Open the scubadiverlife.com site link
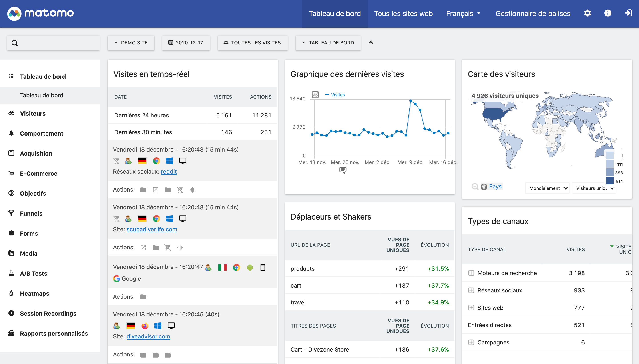The height and width of the screenshot is (364, 639). [x=152, y=229]
